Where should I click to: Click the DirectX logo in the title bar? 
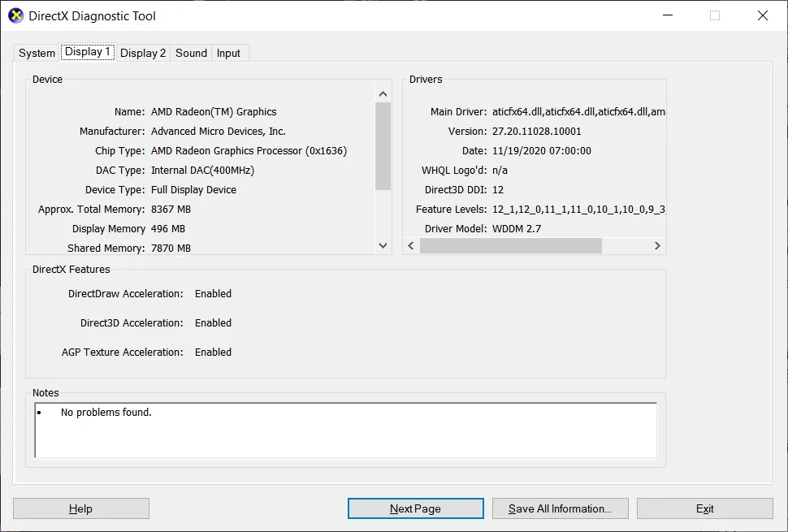click(15, 15)
